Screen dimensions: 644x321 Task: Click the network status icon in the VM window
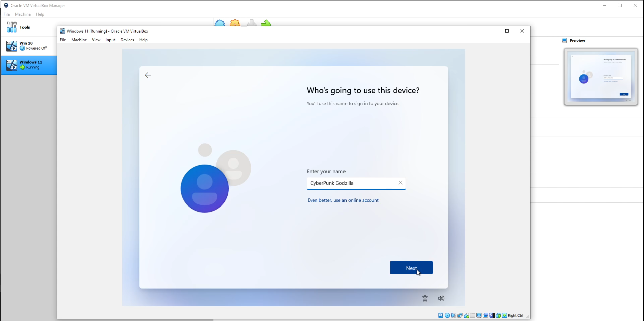tap(460, 315)
